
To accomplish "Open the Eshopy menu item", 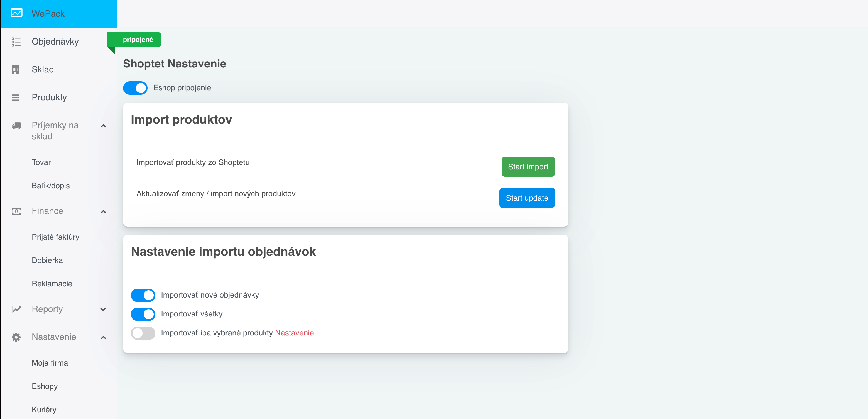I will 45,386.
